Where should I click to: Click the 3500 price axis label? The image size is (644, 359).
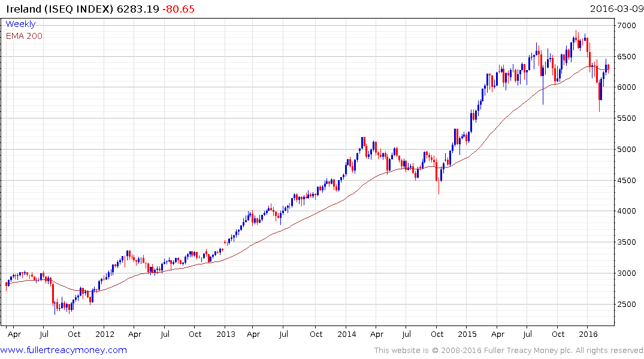[x=627, y=242]
